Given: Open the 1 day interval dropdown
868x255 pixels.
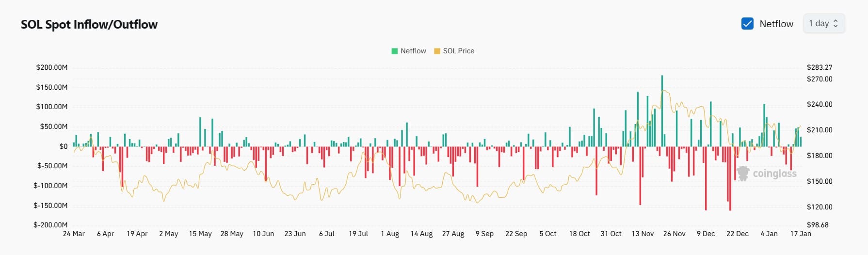Looking at the screenshot, I should click(823, 24).
